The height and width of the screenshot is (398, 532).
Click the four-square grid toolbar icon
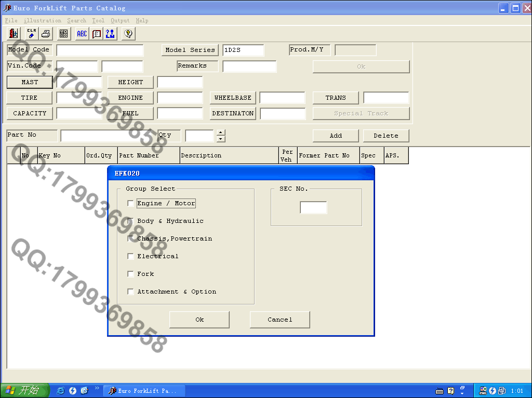click(x=64, y=34)
